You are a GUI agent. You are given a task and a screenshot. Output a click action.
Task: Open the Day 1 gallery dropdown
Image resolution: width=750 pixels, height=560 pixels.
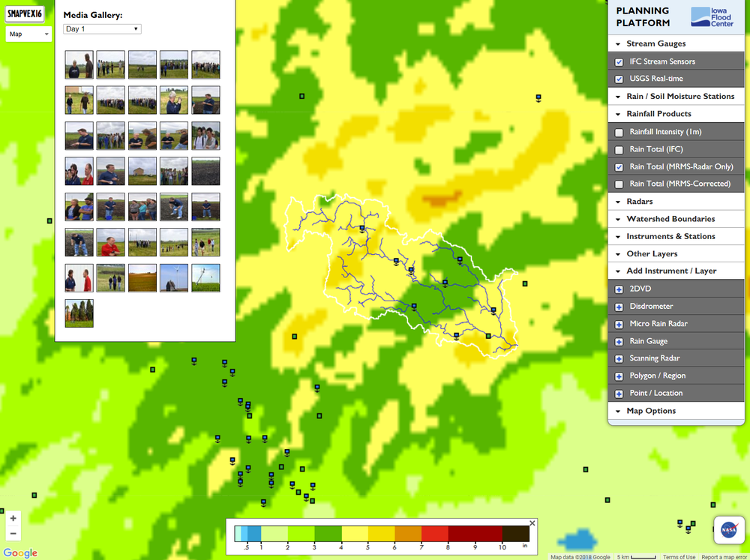pyautogui.click(x=102, y=28)
